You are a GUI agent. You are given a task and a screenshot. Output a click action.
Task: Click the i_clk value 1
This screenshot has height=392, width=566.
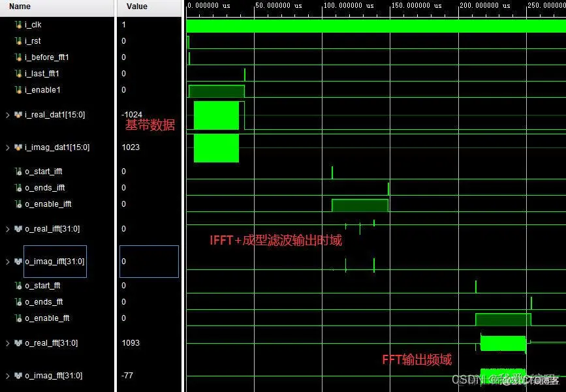click(124, 25)
